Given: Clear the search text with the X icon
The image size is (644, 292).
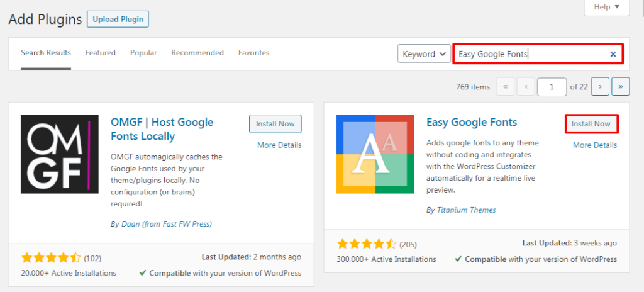Looking at the screenshot, I should (613, 54).
